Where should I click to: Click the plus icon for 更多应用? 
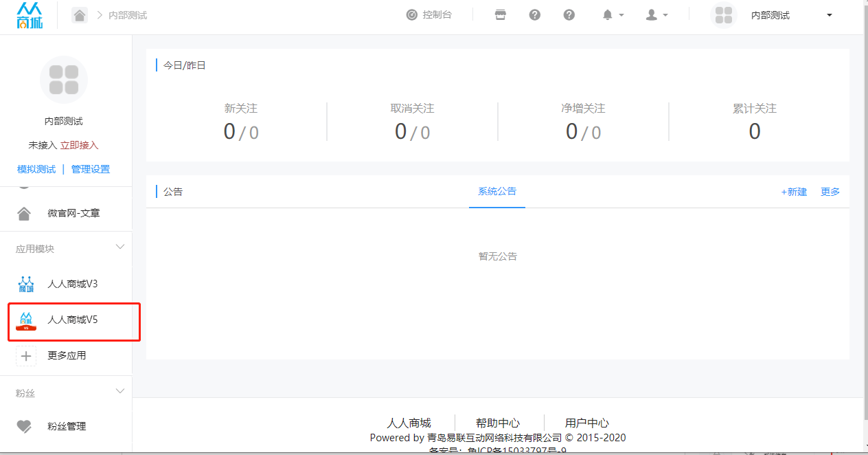(26, 356)
